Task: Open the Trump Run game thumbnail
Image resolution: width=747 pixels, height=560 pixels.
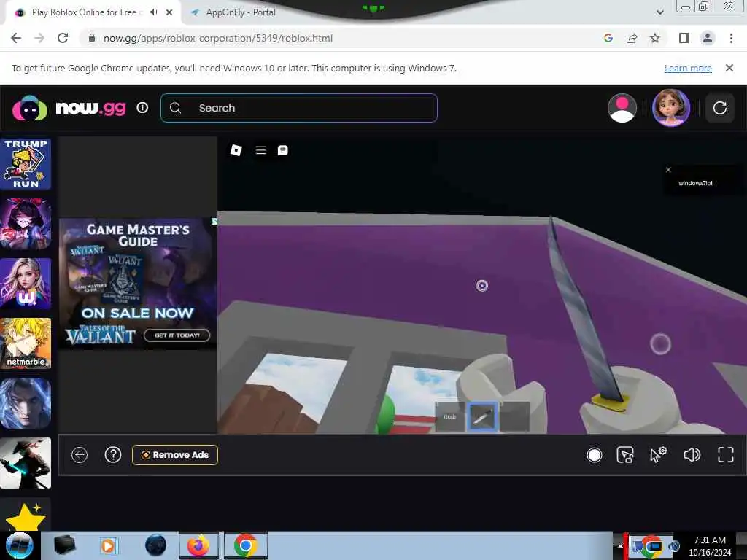Action: tap(26, 164)
